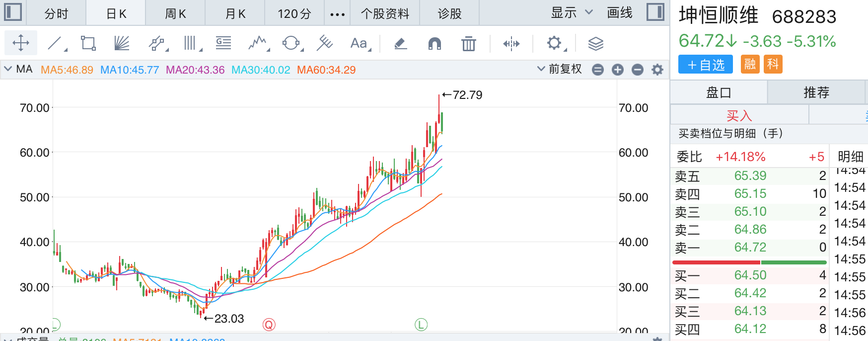Toggle the magnet snap tool
Image resolution: width=868 pixels, height=341 pixels.
[434, 44]
